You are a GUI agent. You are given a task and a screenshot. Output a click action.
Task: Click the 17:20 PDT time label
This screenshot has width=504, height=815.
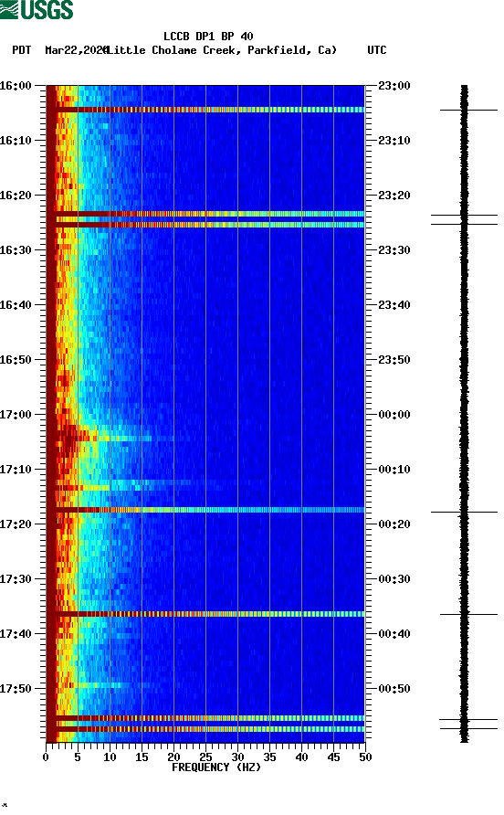coord(16,524)
